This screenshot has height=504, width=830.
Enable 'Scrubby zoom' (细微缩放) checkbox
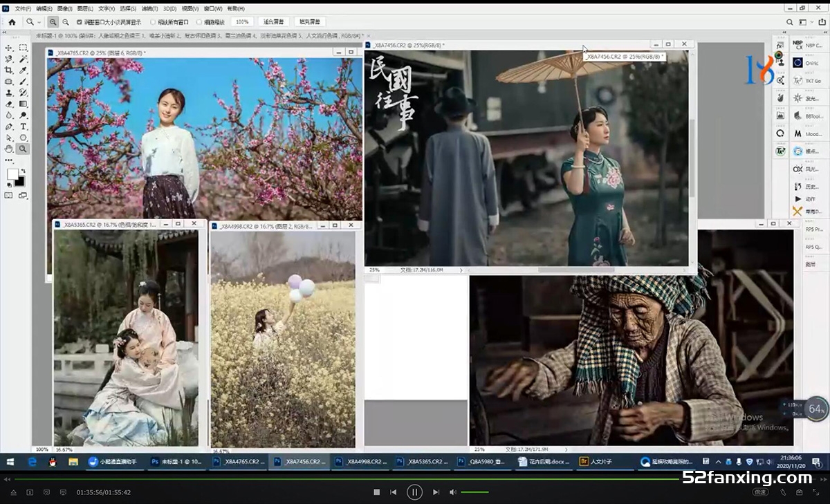[199, 22]
